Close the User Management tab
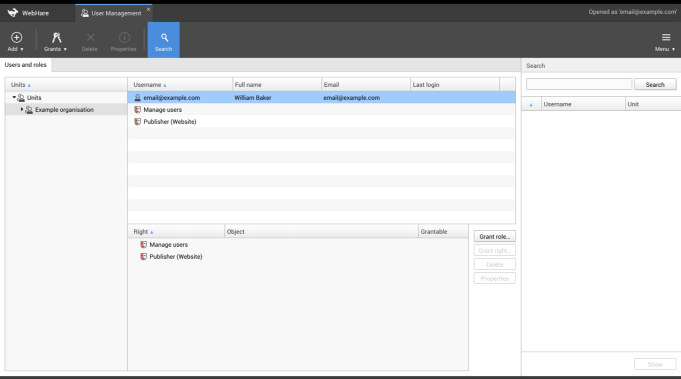Image resolution: width=681 pixels, height=379 pixels. pyautogui.click(x=148, y=9)
